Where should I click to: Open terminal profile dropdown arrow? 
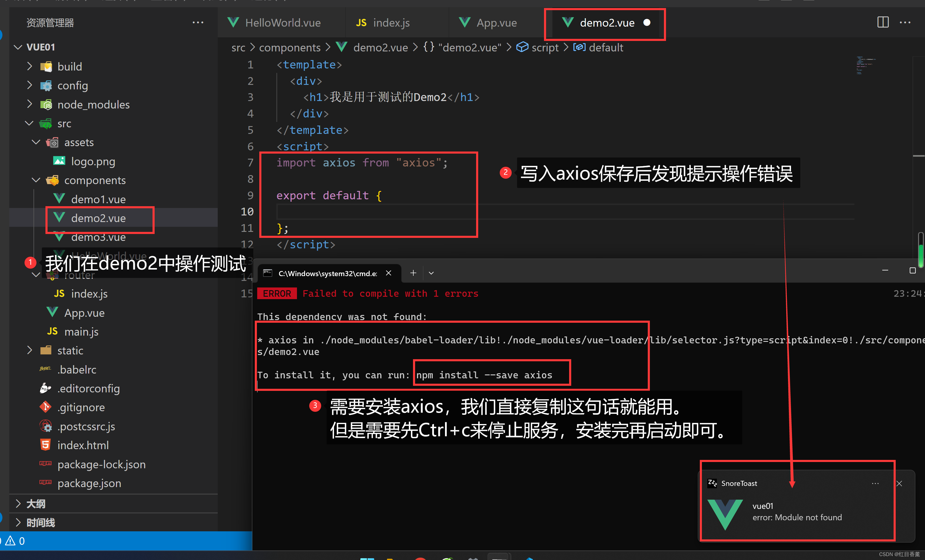[x=431, y=273]
